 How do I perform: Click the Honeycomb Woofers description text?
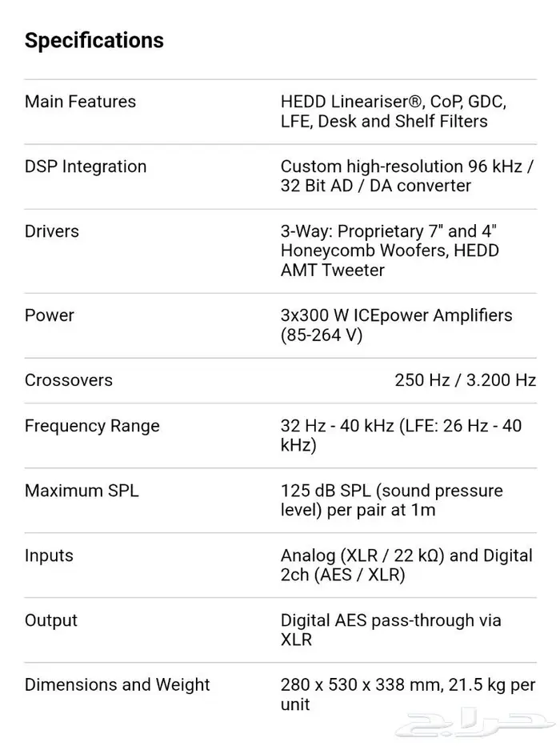pos(390,251)
